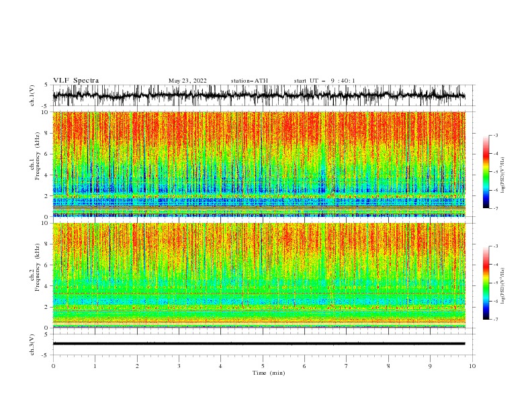Click the ch.2 spectrogram '6' kHz tick label
The width and height of the screenshot is (532, 411).
click(x=46, y=265)
